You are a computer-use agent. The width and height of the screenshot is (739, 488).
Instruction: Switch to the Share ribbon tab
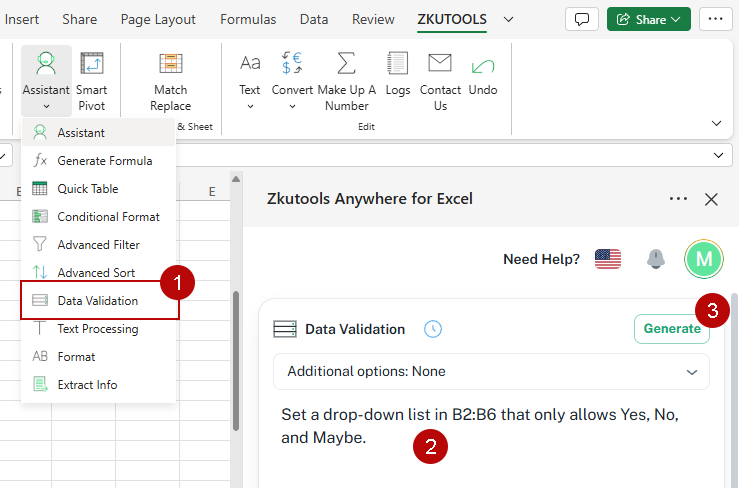coord(80,19)
